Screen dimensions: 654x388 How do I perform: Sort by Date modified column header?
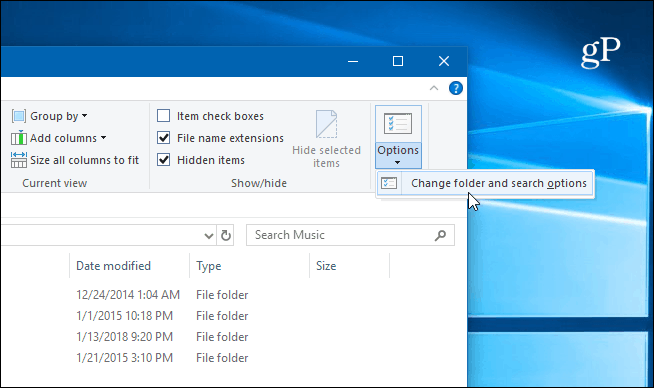tap(113, 266)
